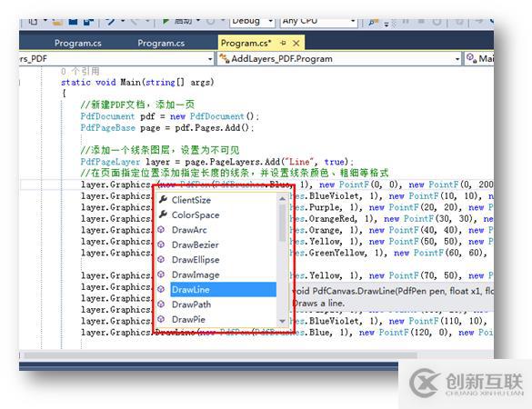Click the PdfPageLayer layer declaration line
The height and width of the screenshot is (409, 532).
click(x=217, y=162)
